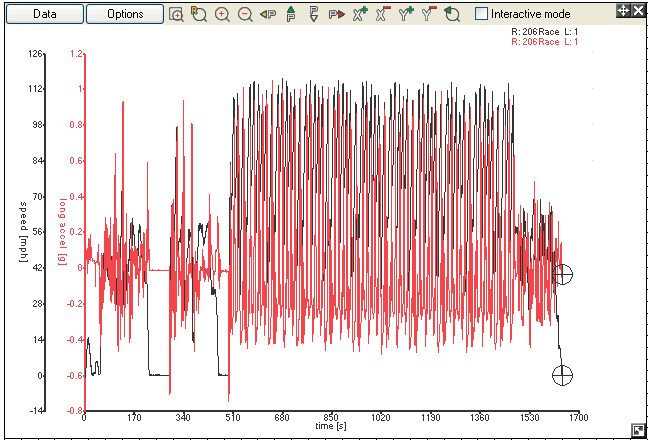Screen dimensions: 649x440
Task: Expand Y axis with Y+ icon
Action: (405, 14)
